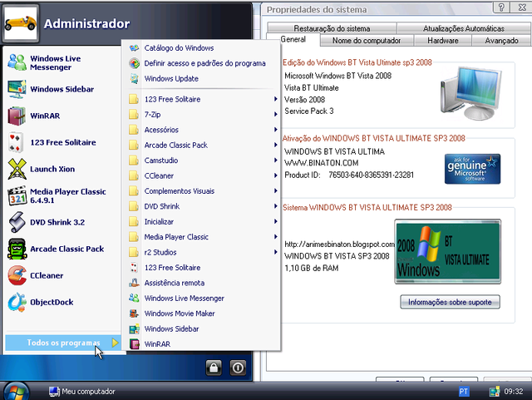Expand the r2 Studios folder

[201, 252]
